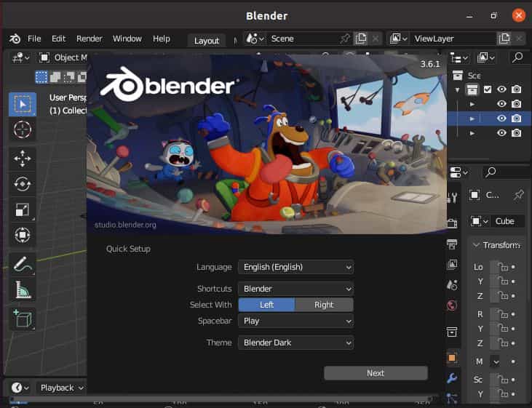The height and width of the screenshot is (408, 532).
Task: Activate the Add Cube tool
Action: 23,319
